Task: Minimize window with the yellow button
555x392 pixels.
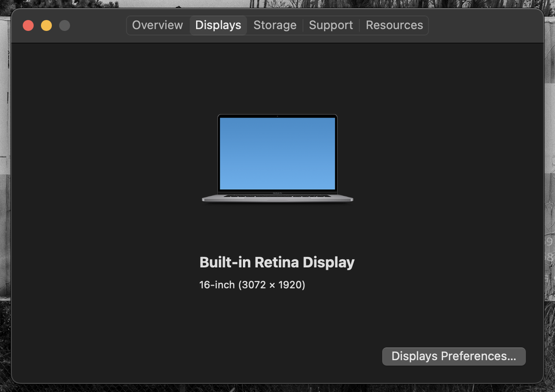Action: [46, 25]
